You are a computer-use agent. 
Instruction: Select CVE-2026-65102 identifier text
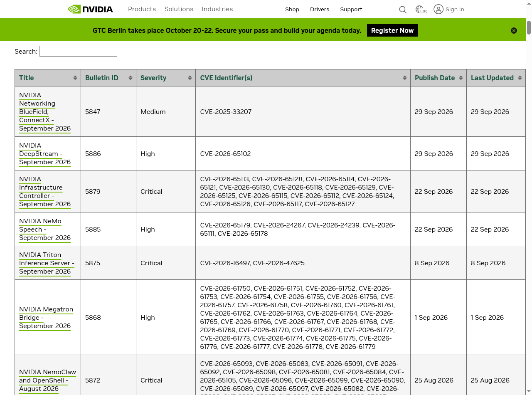pyautogui.click(x=225, y=154)
